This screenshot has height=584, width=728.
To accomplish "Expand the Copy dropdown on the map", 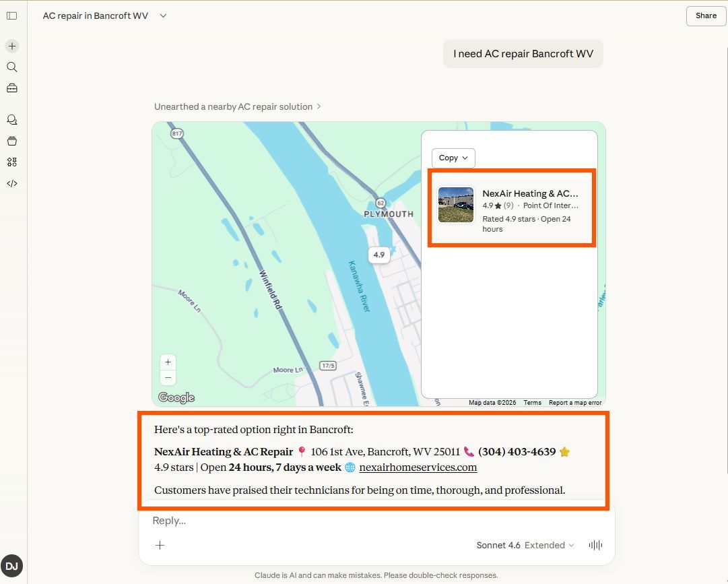I will 453,158.
